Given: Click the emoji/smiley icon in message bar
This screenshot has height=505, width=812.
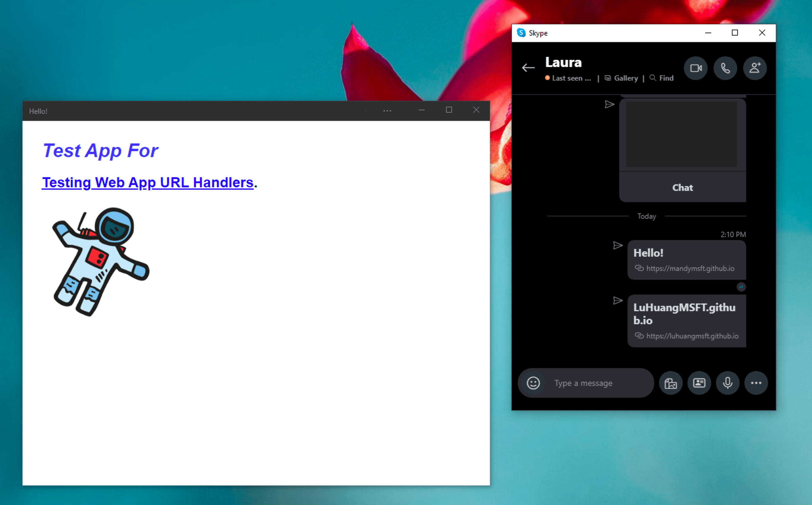Looking at the screenshot, I should [532, 383].
